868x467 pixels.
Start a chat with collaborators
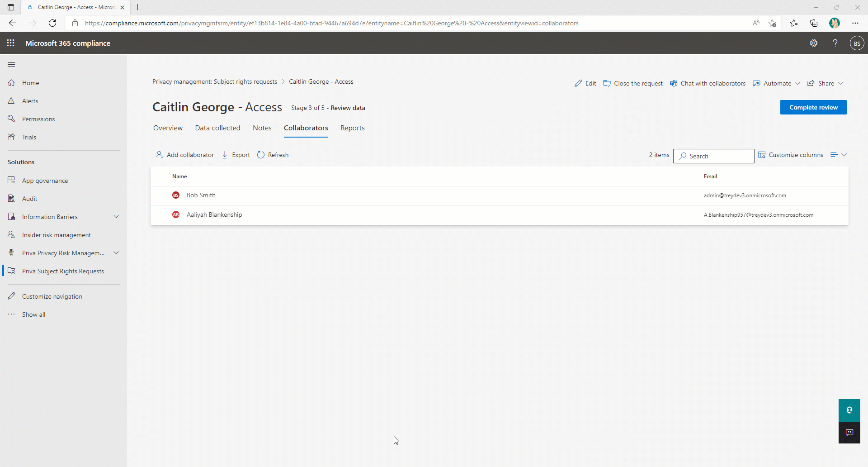click(x=708, y=83)
